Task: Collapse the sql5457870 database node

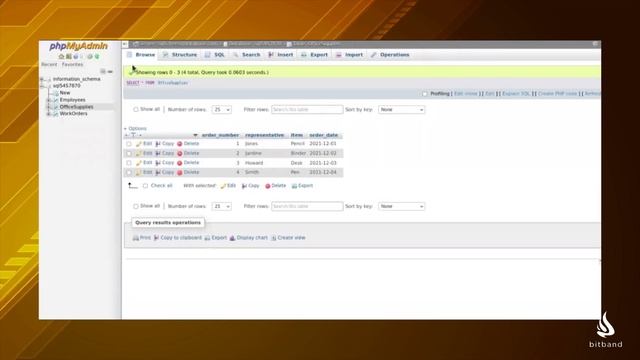Action: click(x=42, y=86)
